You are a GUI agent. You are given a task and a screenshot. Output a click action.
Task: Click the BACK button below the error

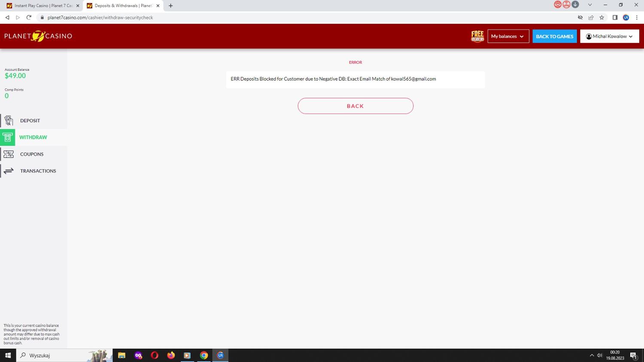point(355,106)
